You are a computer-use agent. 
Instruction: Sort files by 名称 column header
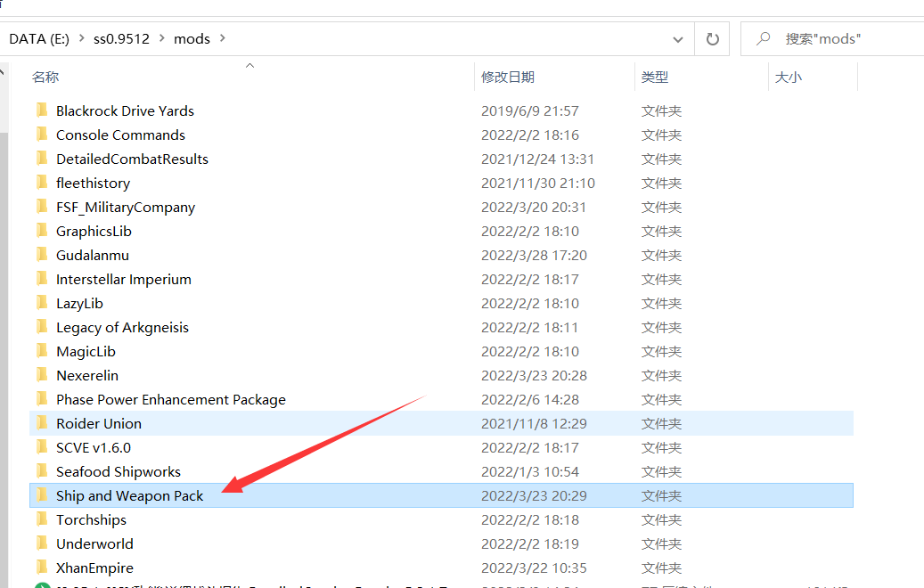coord(45,78)
